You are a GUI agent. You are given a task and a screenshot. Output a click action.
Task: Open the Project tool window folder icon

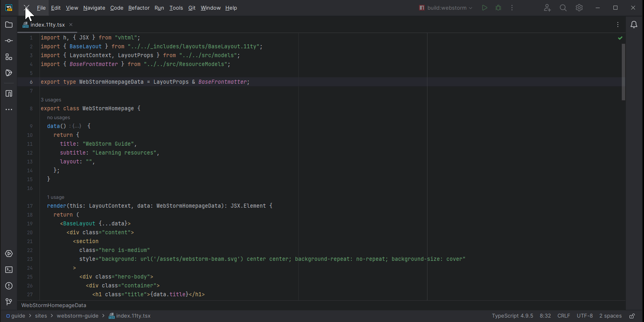(x=9, y=25)
